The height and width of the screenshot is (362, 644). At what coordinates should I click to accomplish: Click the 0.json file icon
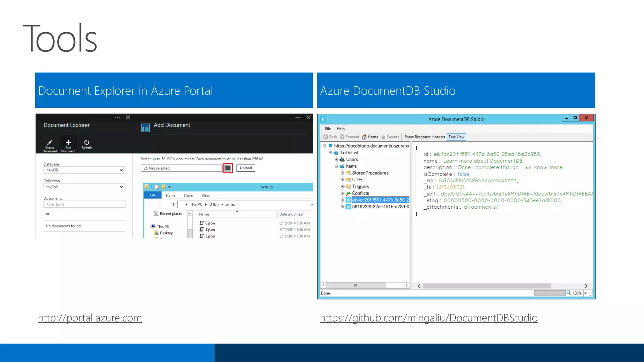[202, 223]
